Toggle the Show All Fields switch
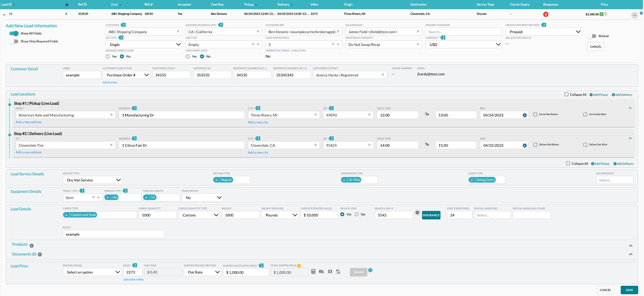This screenshot has width=644, height=296. tap(14, 33)
